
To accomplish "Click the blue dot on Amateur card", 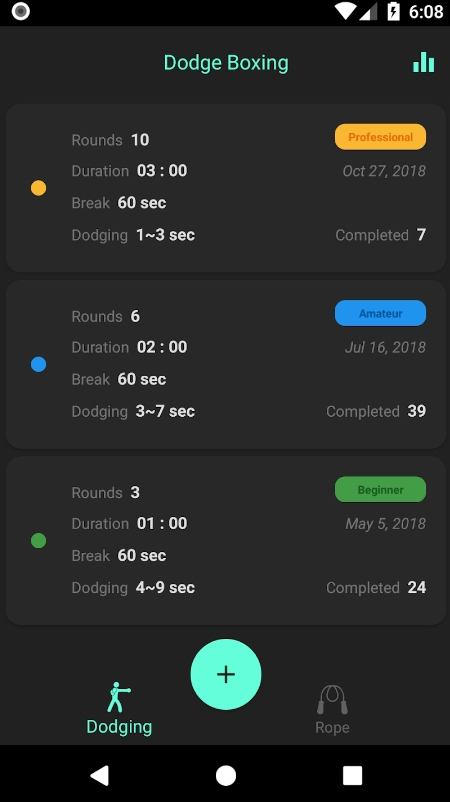I will [38, 364].
